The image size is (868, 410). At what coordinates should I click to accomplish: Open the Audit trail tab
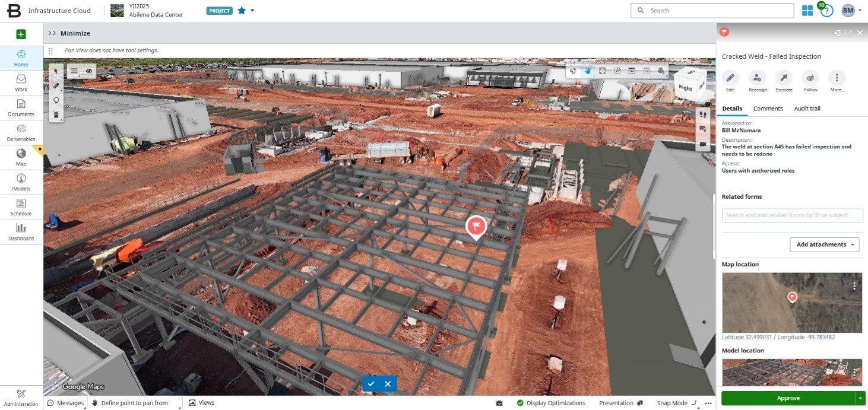[x=807, y=109]
